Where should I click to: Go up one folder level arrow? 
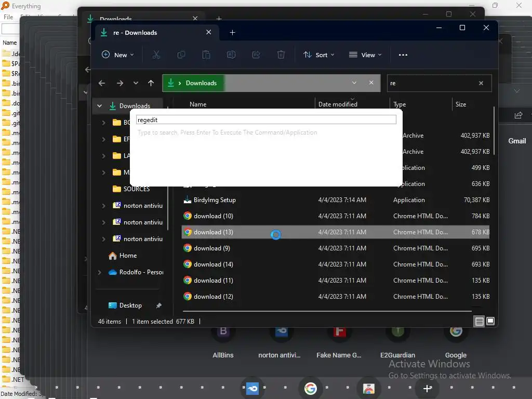151,83
